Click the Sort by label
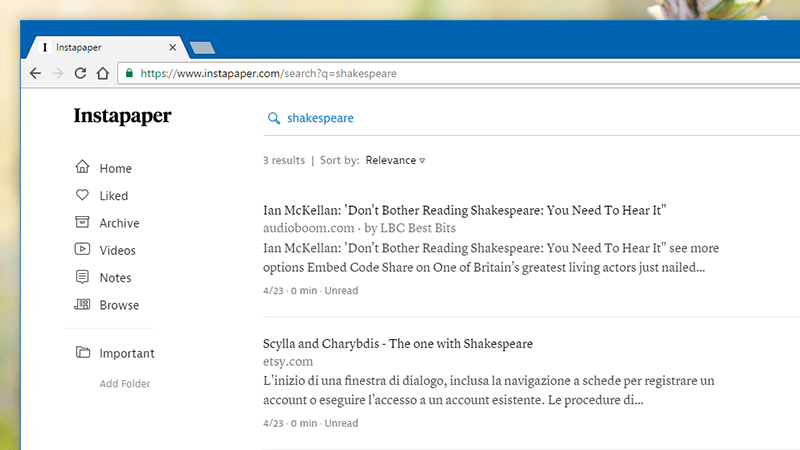The width and height of the screenshot is (800, 450). click(x=339, y=160)
